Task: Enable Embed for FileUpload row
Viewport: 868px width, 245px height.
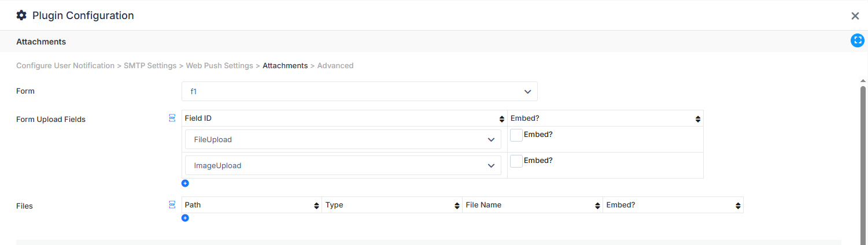Action: [x=516, y=135]
